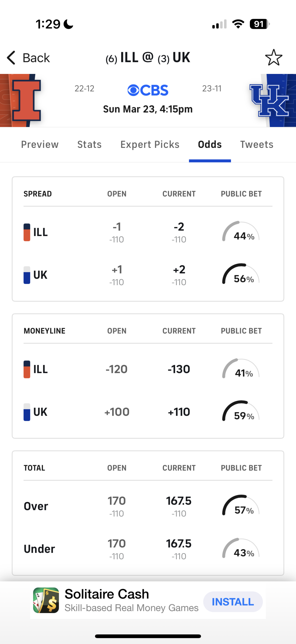
Task: Tap the UK moneyline current +110 odds
Action: [179, 412]
